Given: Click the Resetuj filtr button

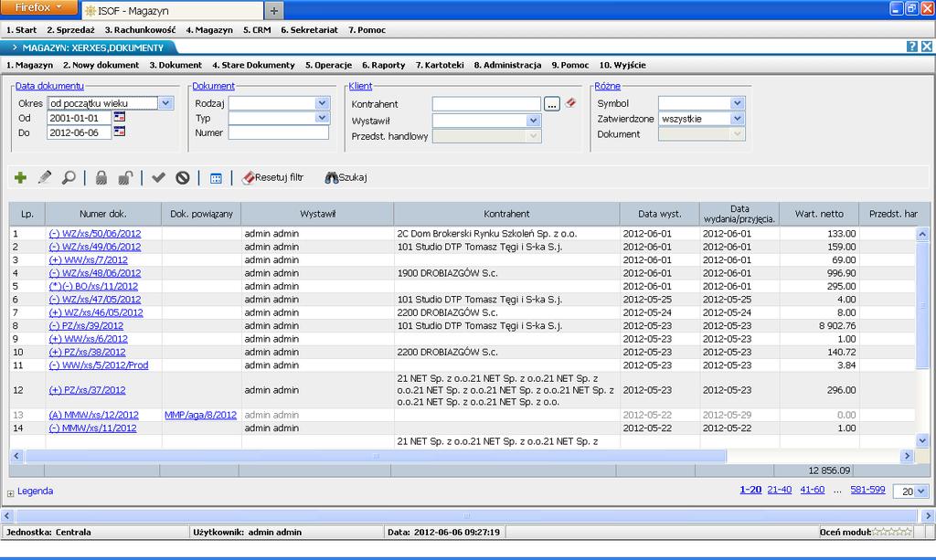Looking at the screenshot, I should click(x=272, y=178).
